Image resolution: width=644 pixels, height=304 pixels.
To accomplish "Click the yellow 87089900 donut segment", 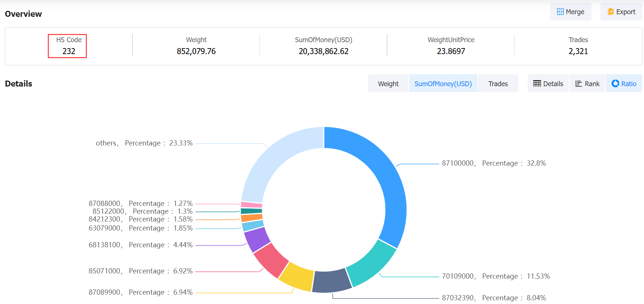I will click(297, 277).
